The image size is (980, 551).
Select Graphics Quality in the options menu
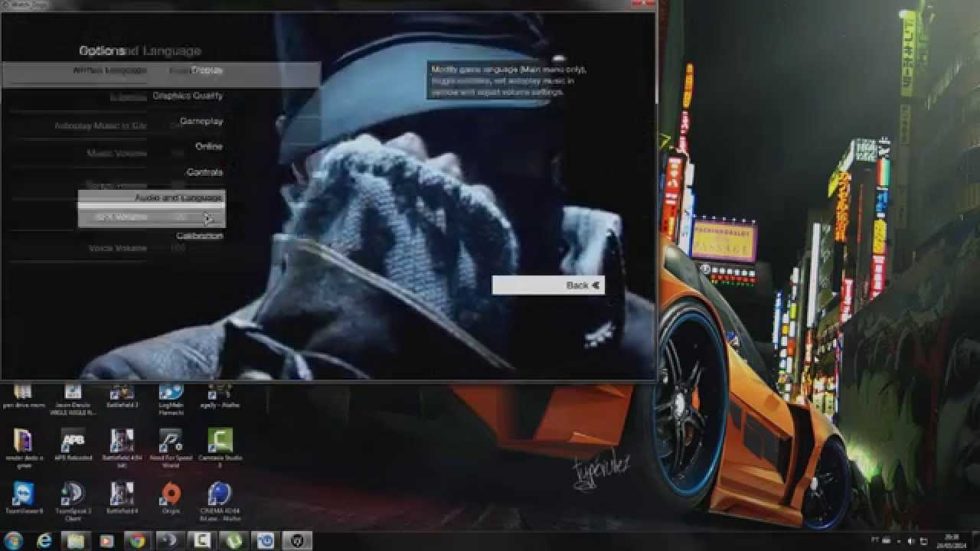pos(188,96)
